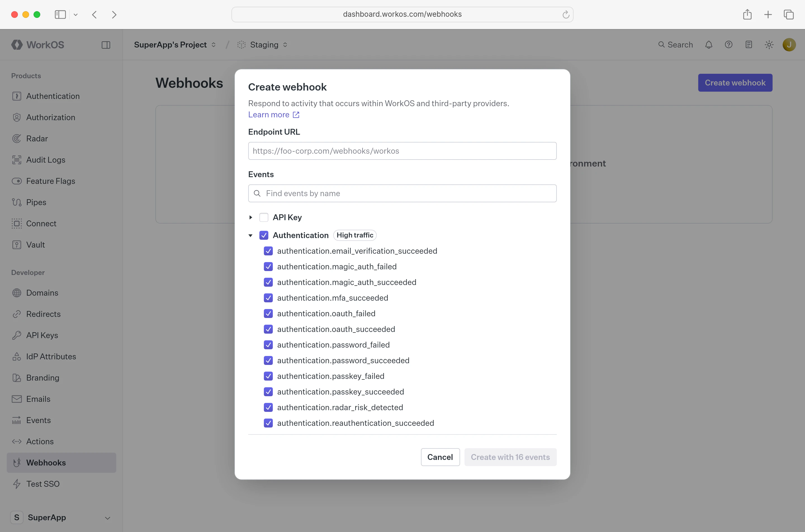Click the Events sidebar icon

[16, 420]
